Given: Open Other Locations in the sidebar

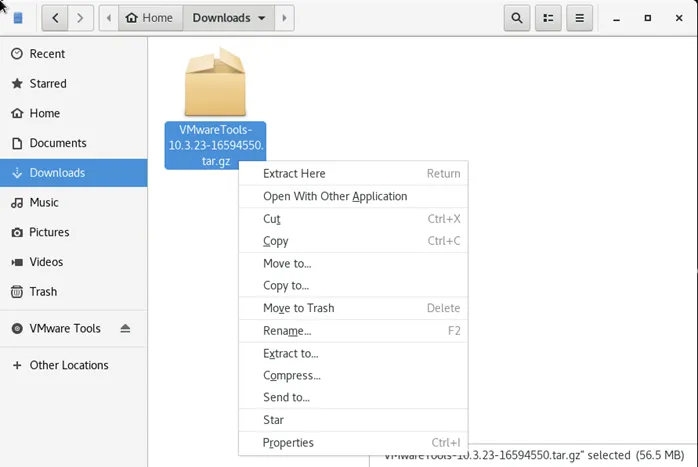Looking at the screenshot, I should pyautogui.click(x=73, y=365).
